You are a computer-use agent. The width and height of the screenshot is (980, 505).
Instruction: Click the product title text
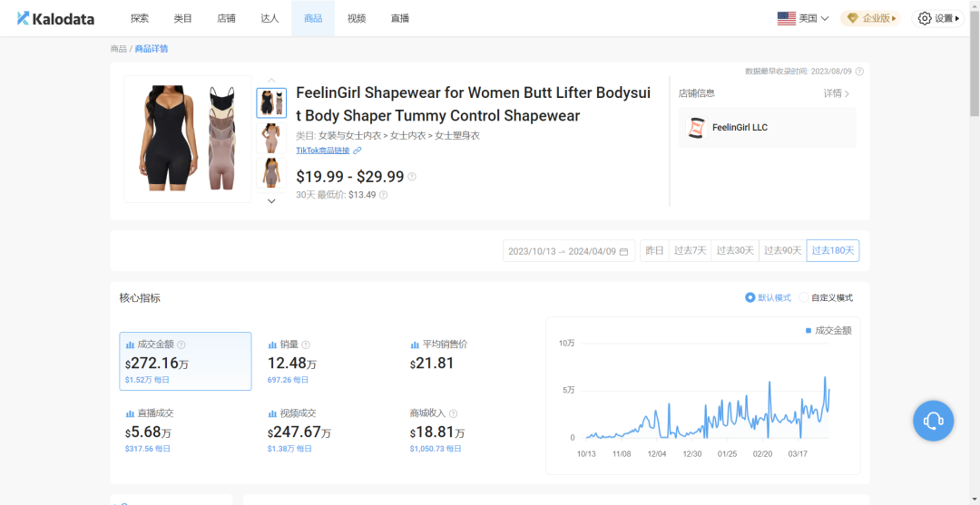(473, 104)
